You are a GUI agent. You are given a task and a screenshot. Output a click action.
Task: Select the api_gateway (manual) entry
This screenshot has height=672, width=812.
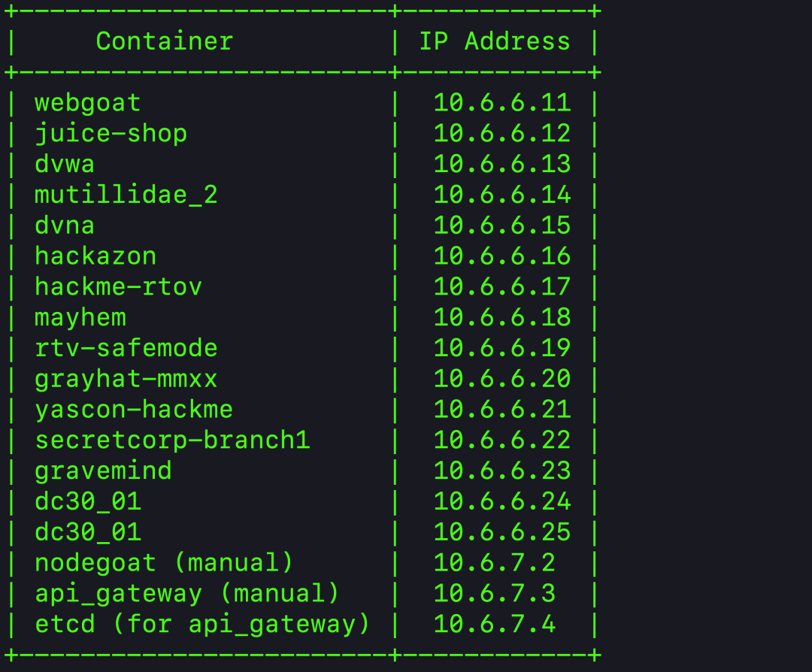187,593
